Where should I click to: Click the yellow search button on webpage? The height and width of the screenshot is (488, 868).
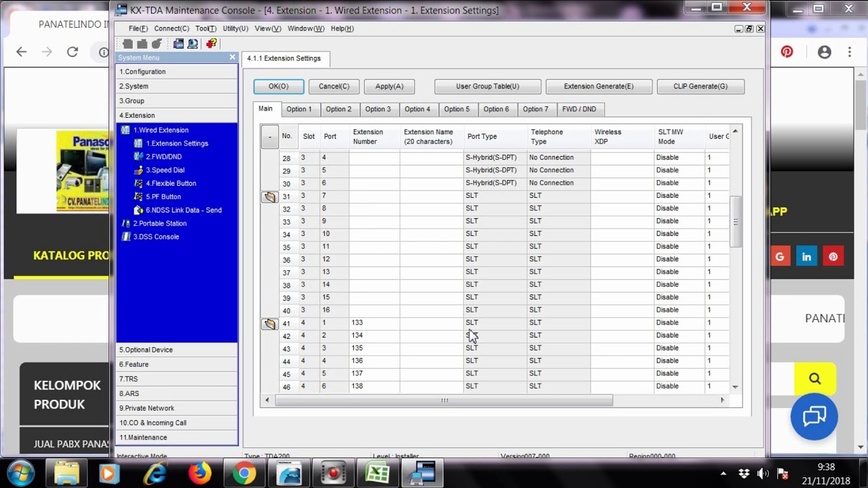(x=814, y=379)
